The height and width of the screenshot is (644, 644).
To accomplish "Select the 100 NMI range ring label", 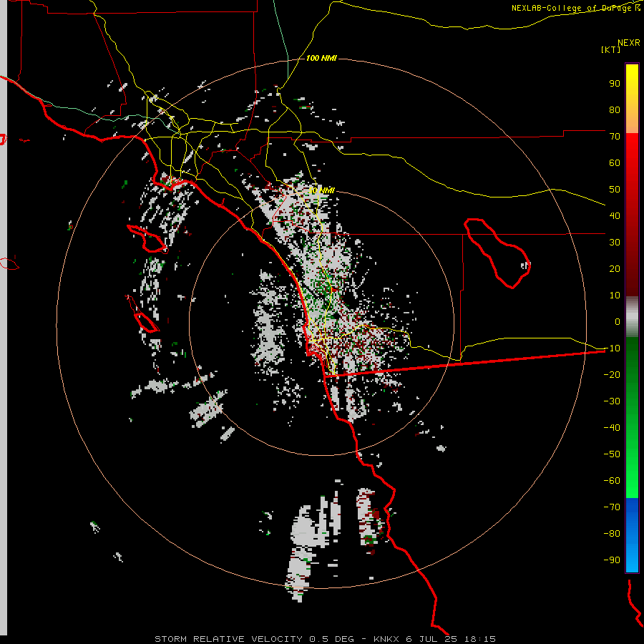I will [x=321, y=58].
